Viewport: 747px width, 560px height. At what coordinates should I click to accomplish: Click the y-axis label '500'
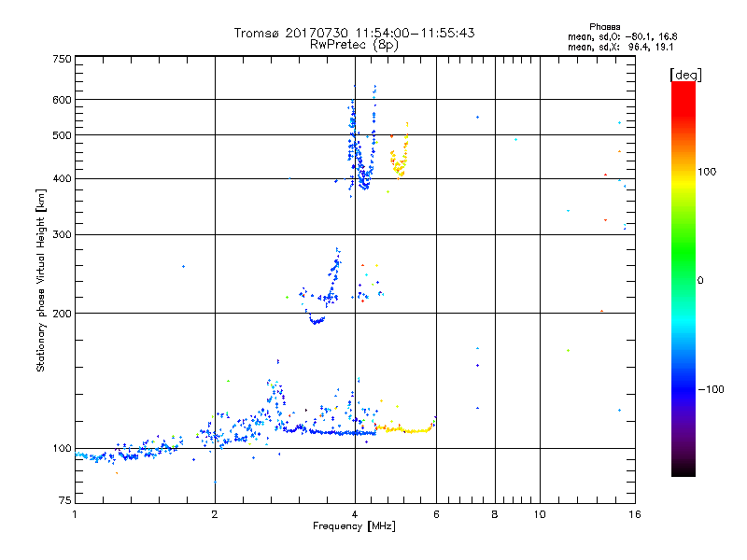62,135
